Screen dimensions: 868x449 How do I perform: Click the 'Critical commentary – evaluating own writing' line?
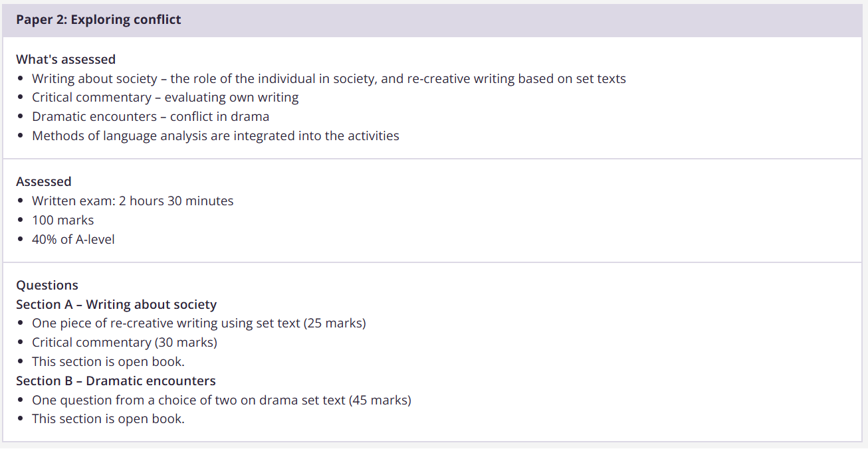[x=165, y=98]
